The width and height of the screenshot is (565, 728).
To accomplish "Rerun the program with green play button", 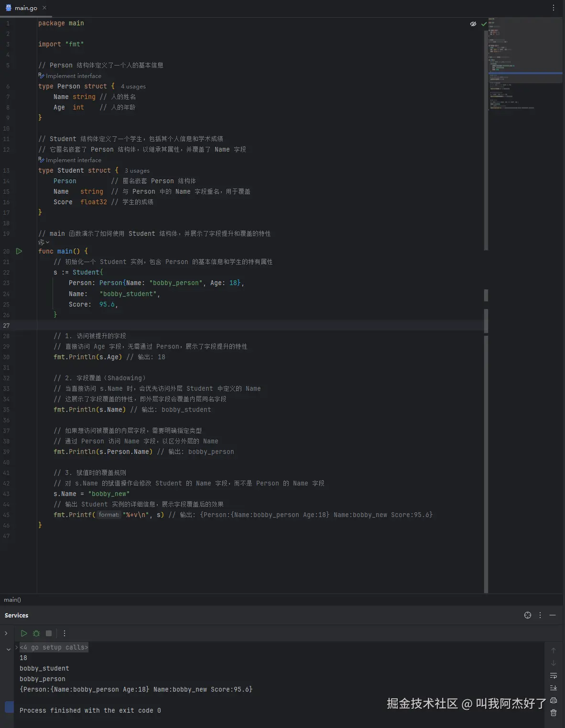I will [24, 633].
